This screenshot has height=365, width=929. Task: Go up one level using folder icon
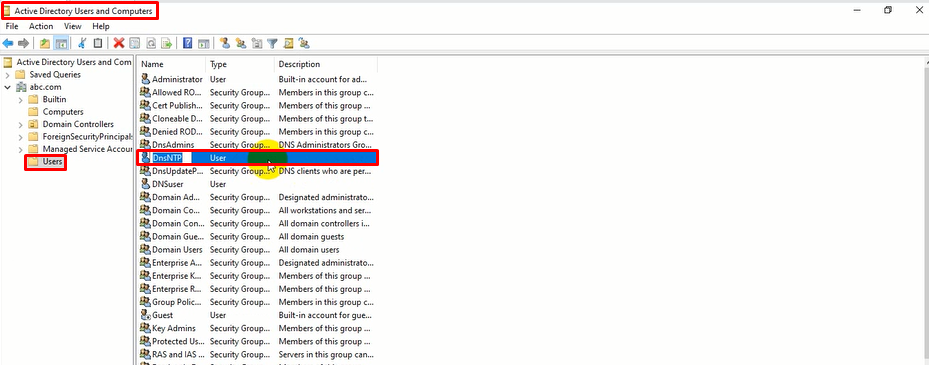click(44, 43)
